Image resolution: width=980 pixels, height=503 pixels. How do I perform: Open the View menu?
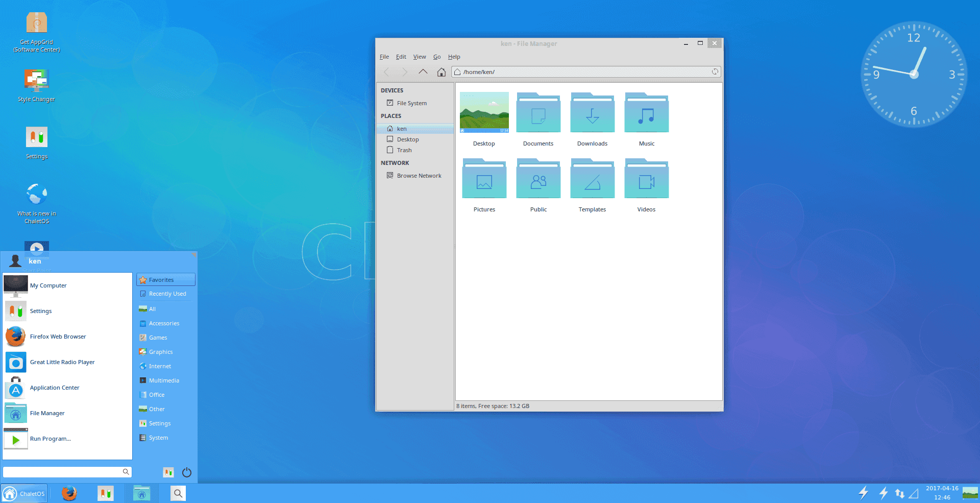(x=419, y=57)
